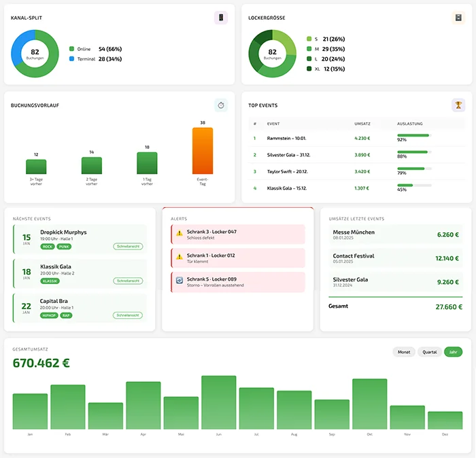Viewport: 476px width, 458px height.
Task: Click the Dez revenue bar
Action: (x=445, y=421)
